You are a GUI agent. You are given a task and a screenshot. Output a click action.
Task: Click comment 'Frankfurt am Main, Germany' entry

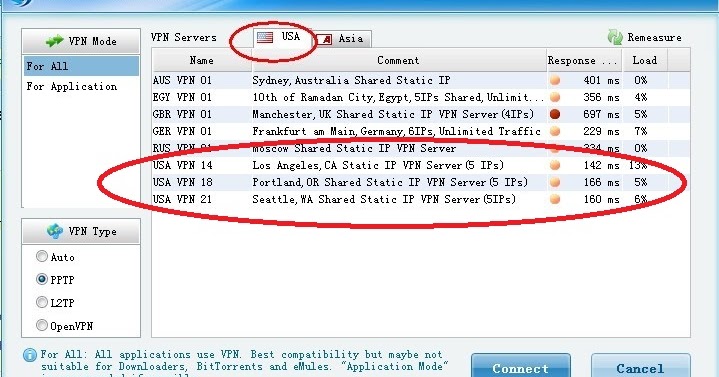pos(397,131)
